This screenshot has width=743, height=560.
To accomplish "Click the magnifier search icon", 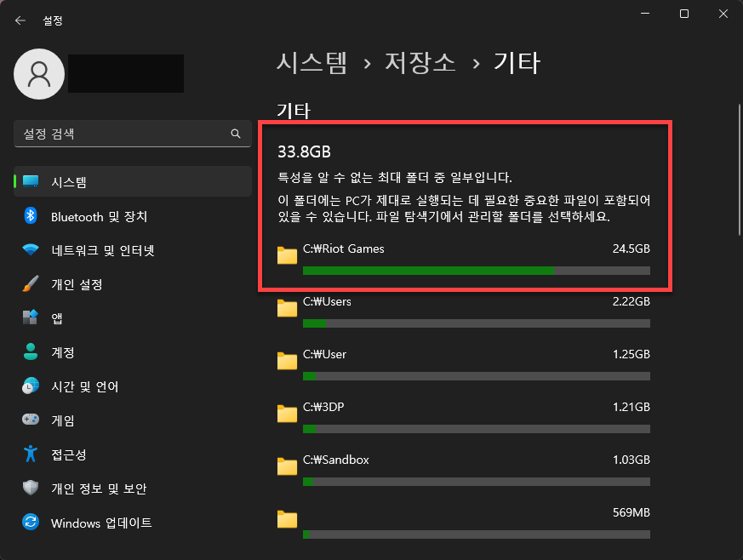I will [236, 134].
